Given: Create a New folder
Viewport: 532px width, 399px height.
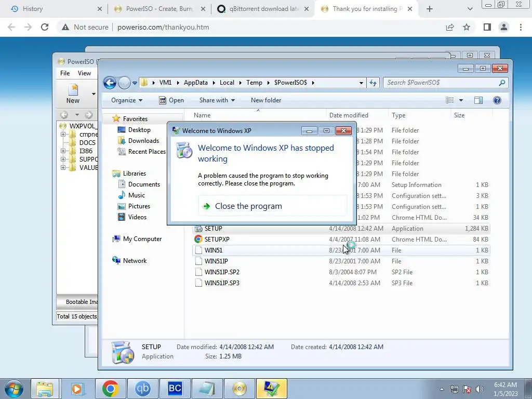Looking at the screenshot, I should [266, 100].
